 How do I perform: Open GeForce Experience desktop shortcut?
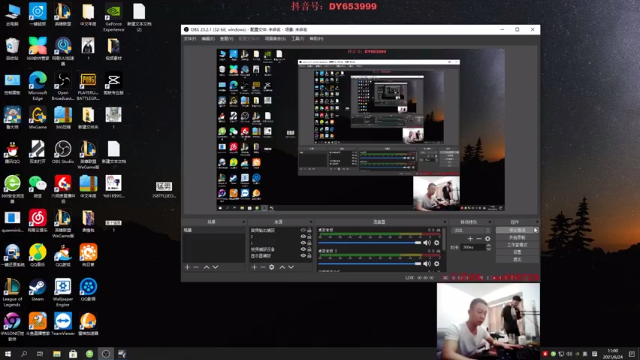click(x=113, y=18)
